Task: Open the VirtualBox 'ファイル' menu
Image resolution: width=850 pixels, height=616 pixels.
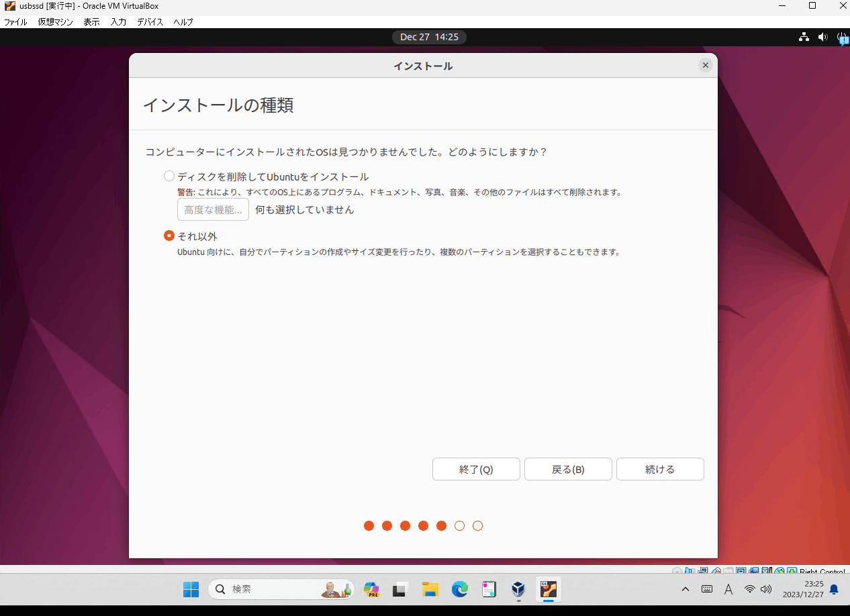Action: coord(15,22)
